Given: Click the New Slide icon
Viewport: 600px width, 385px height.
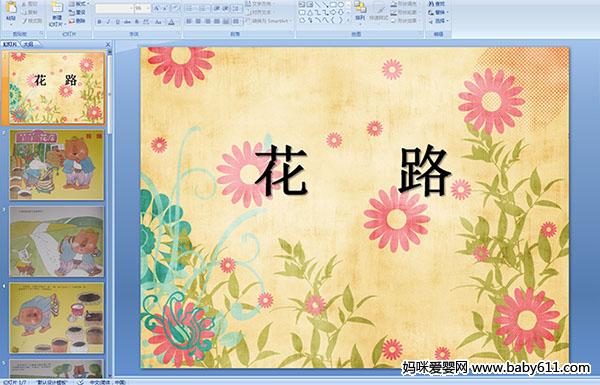Looking at the screenshot, I should pos(57,13).
